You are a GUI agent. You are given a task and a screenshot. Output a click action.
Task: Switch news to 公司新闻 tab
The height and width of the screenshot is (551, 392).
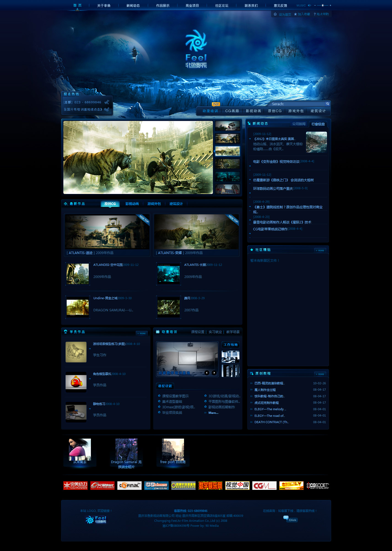pyautogui.click(x=299, y=124)
